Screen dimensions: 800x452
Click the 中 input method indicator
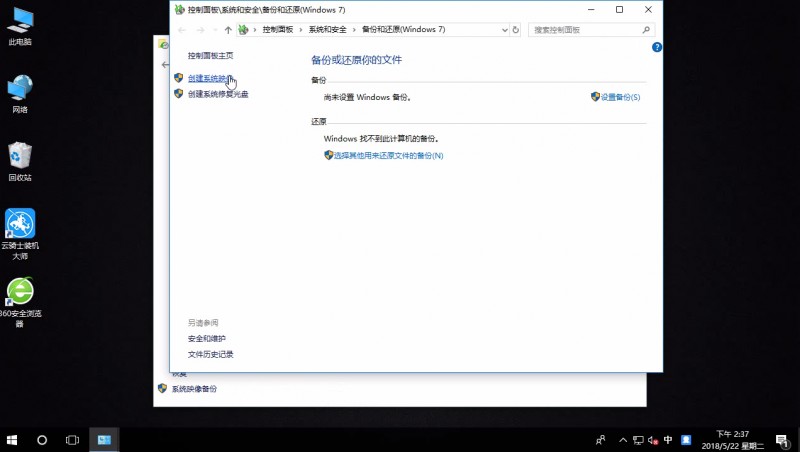point(668,440)
